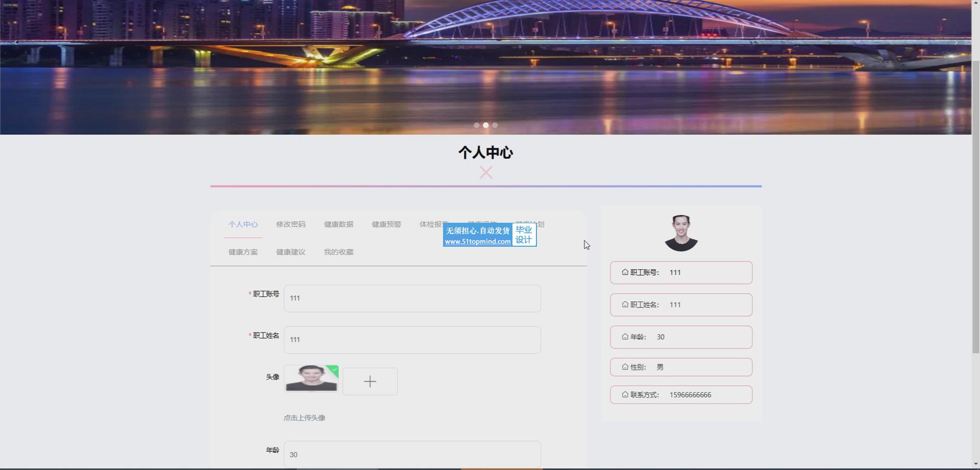Click the page vertical scrollbar thumb
This screenshot has width=980, height=470.
tap(975, 204)
